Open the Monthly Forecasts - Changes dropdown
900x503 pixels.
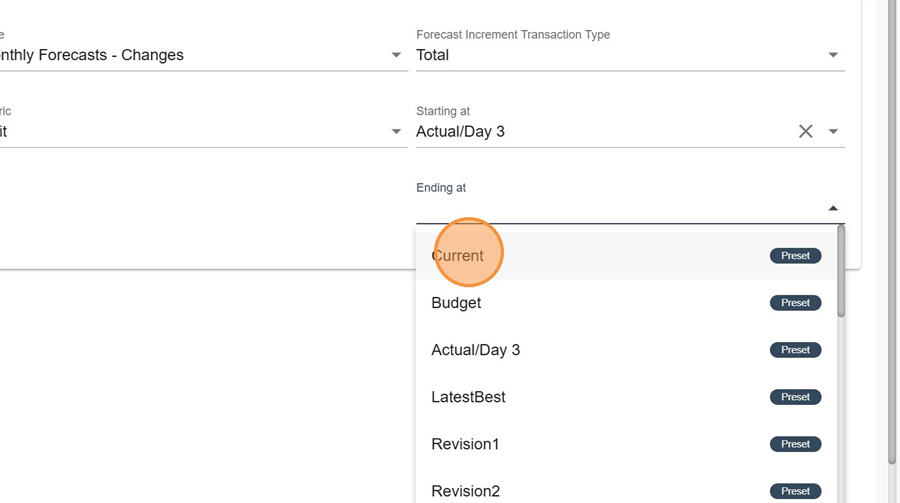[x=396, y=55]
